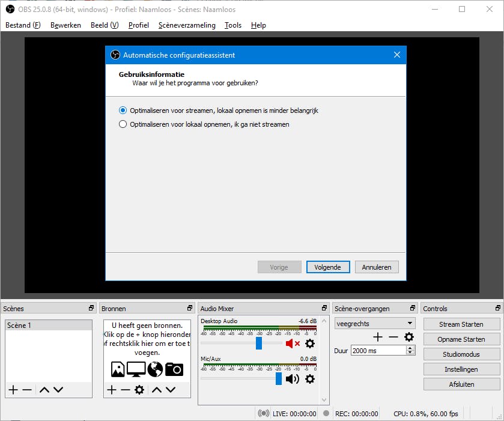Open source properties gear in Bronnen

coord(139,390)
